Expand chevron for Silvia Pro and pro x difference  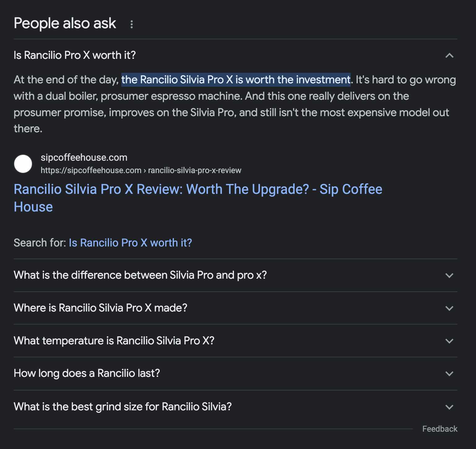[x=449, y=275]
